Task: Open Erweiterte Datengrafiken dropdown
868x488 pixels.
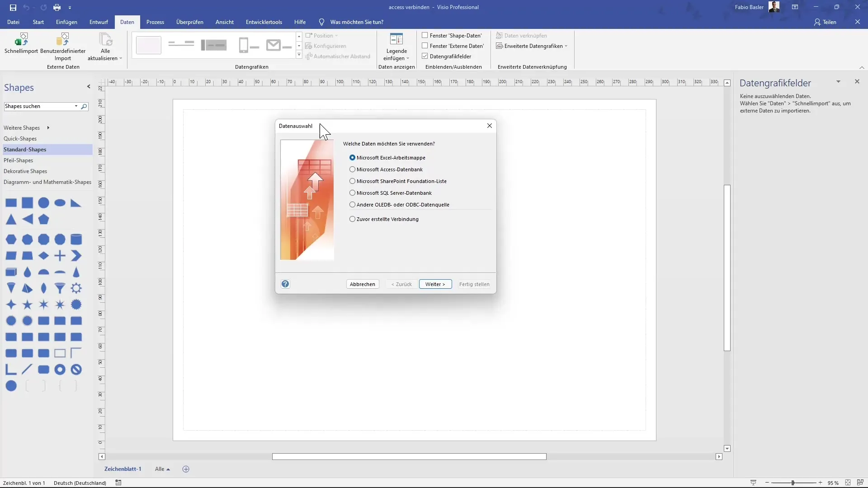Action: 532,46
